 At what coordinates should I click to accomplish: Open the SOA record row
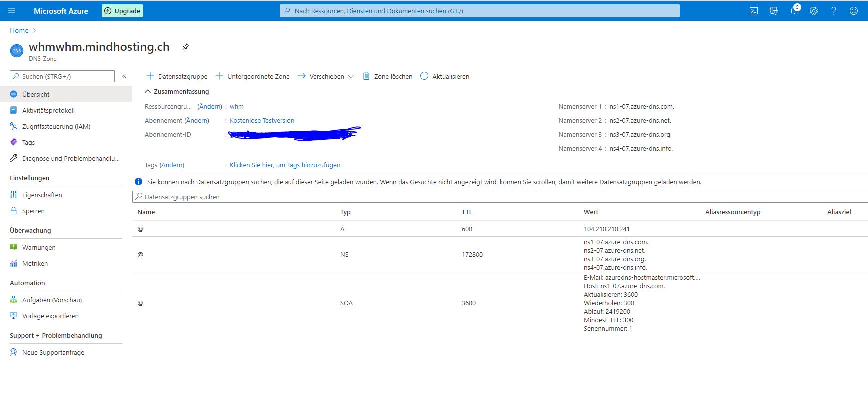pyautogui.click(x=500, y=303)
